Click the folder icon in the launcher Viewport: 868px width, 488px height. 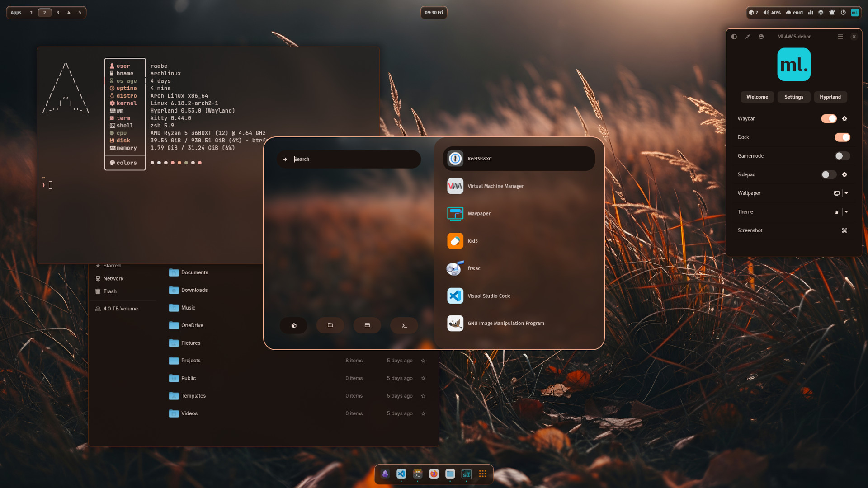point(330,325)
